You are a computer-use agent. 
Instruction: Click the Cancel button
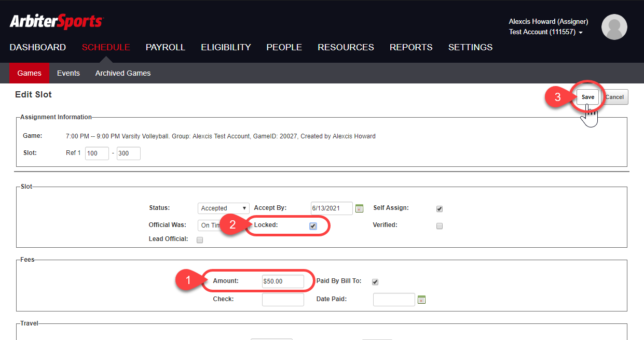tap(615, 97)
